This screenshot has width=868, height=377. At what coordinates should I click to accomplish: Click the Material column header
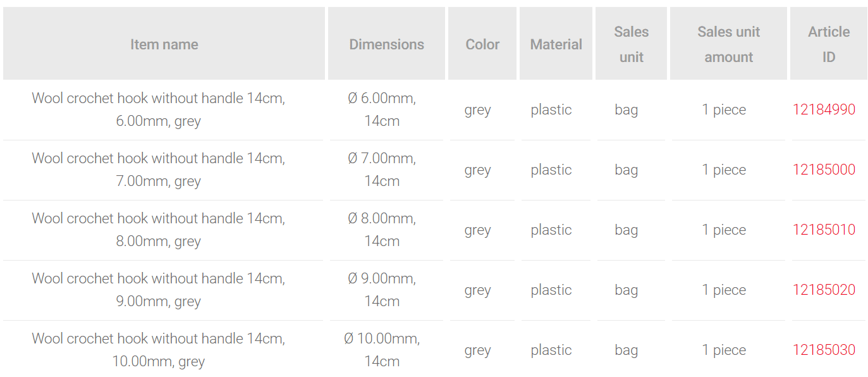point(556,44)
